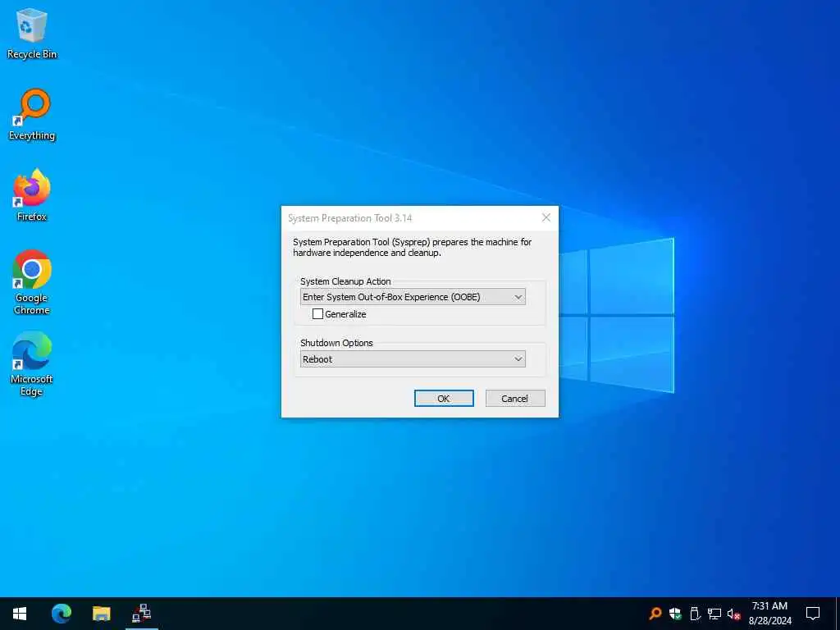The width and height of the screenshot is (840, 630).
Task: Click the Everything tray icon
Action: [x=655, y=614]
